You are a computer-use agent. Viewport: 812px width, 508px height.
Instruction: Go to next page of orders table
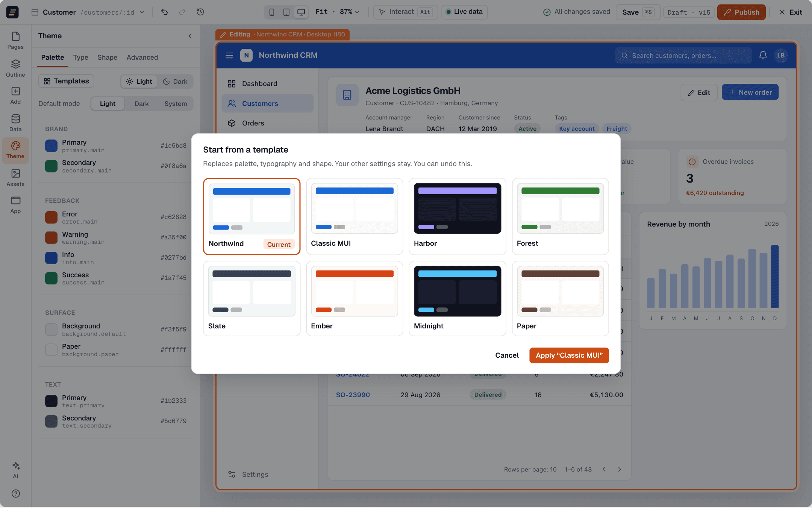click(620, 469)
